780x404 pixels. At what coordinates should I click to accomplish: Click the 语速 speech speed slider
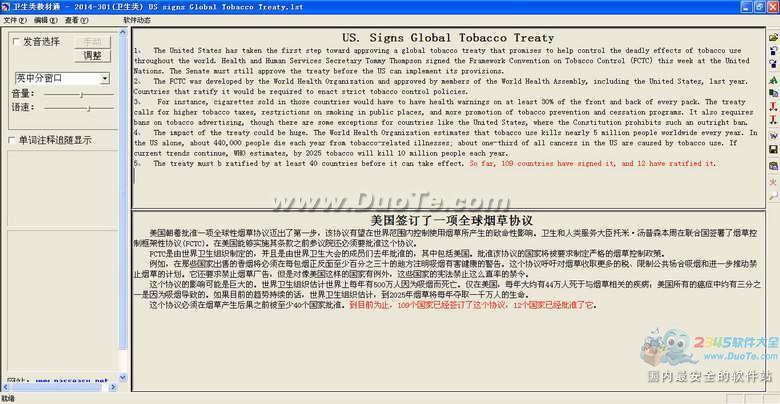(86, 107)
